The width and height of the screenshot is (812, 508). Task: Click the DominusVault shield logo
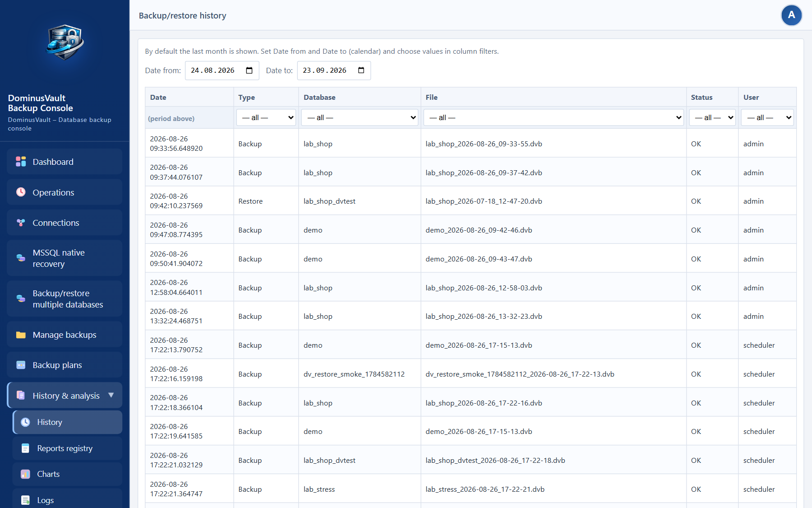65,42
